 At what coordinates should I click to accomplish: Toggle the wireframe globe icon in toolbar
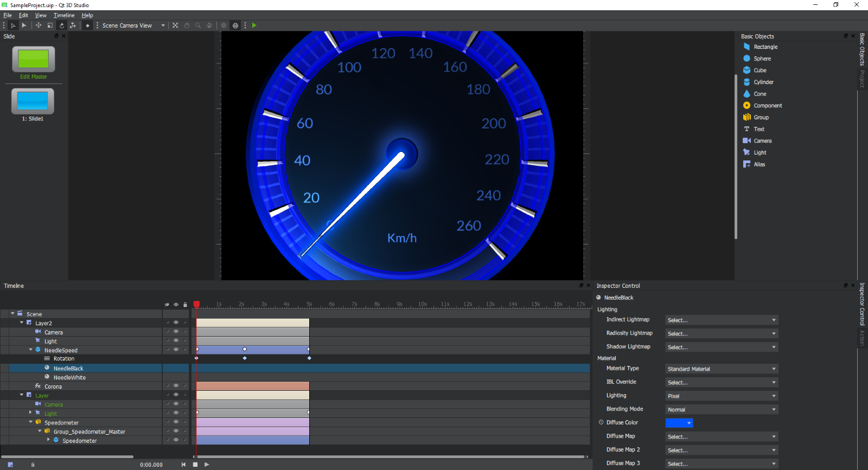[235, 25]
